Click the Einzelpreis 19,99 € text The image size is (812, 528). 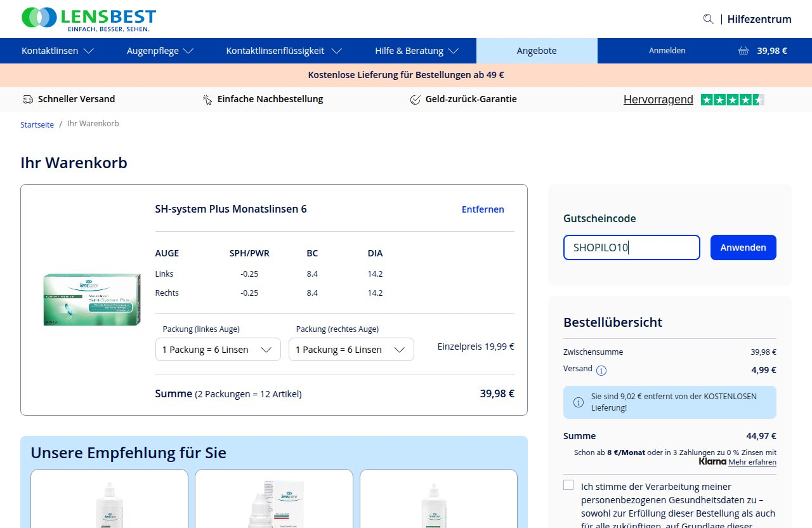(x=476, y=346)
